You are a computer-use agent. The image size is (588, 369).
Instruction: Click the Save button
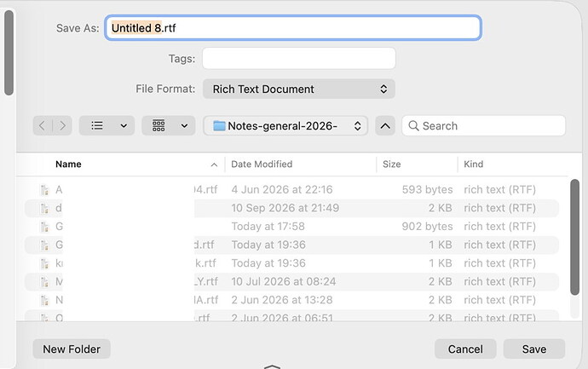click(x=534, y=349)
